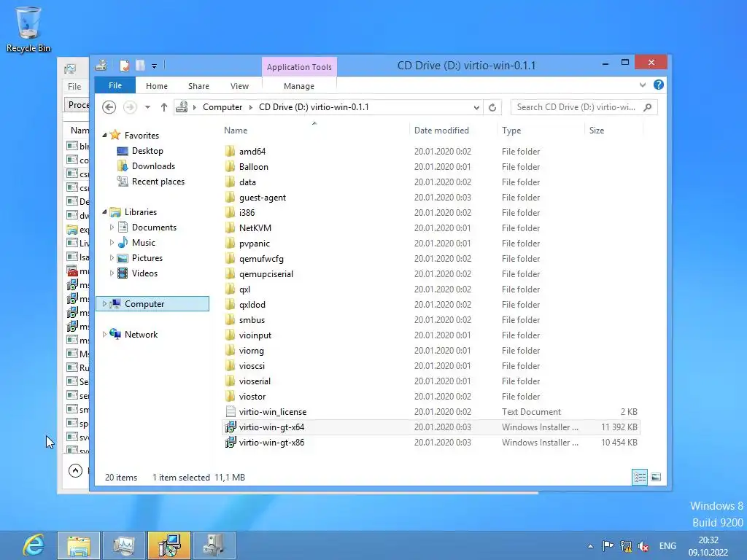This screenshot has height=560, width=747.
Task: Select the qemupciserial folder
Action: [x=266, y=274]
